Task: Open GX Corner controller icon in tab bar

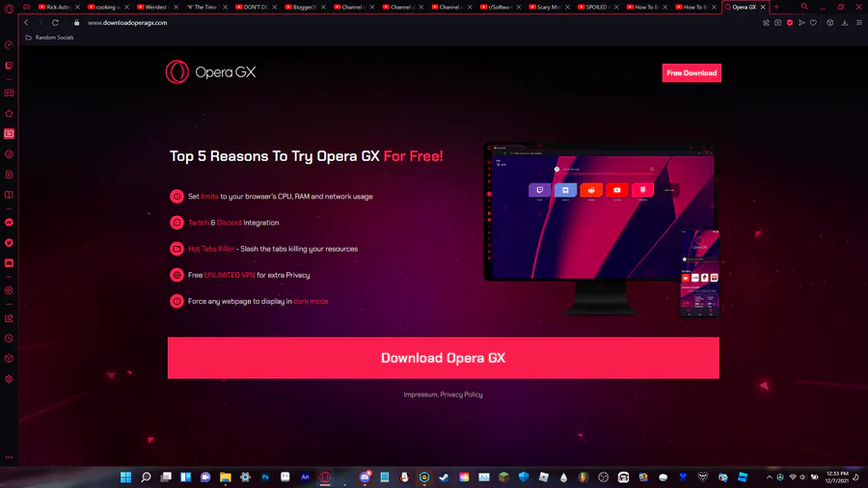Action: click(27, 7)
